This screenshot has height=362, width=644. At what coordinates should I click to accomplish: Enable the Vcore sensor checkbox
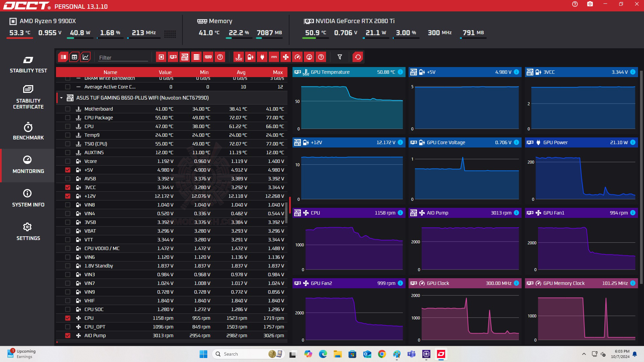(68, 161)
